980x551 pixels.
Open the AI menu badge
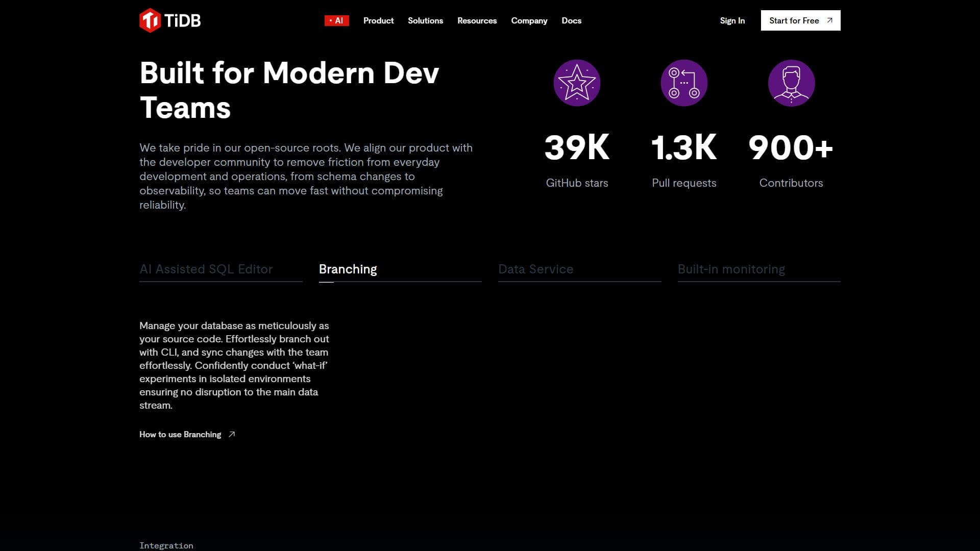pyautogui.click(x=336, y=20)
